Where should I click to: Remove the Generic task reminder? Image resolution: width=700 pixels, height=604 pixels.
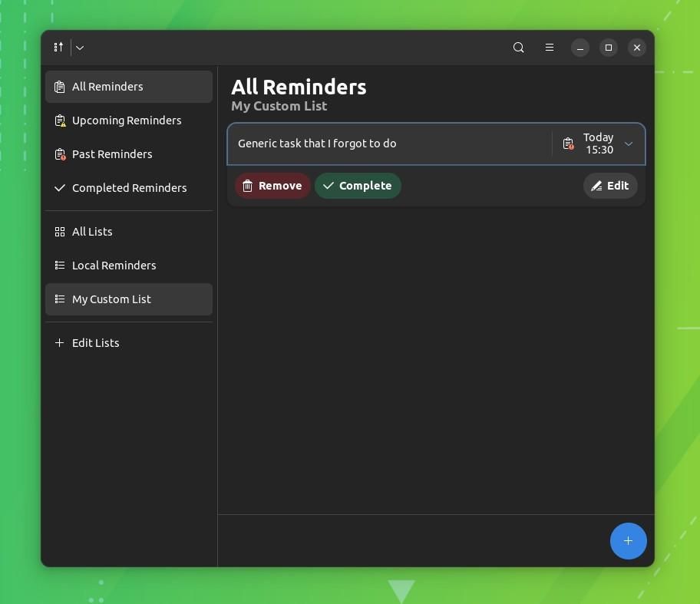tap(272, 185)
